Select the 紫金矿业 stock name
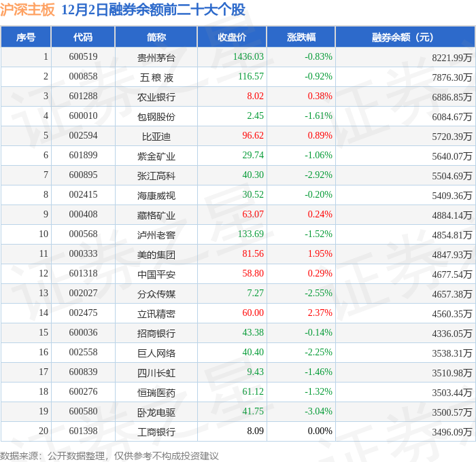Image resolution: width=476 pixels, height=462 pixels. (156, 156)
